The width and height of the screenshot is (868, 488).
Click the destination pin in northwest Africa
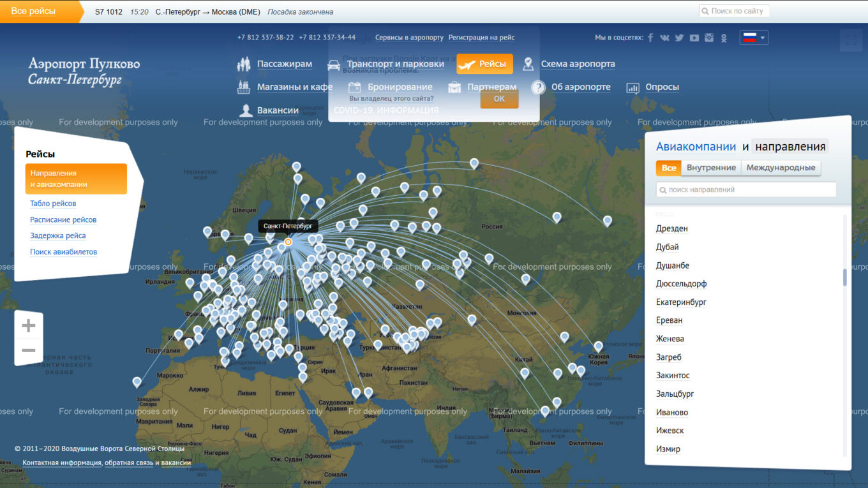(x=137, y=381)
